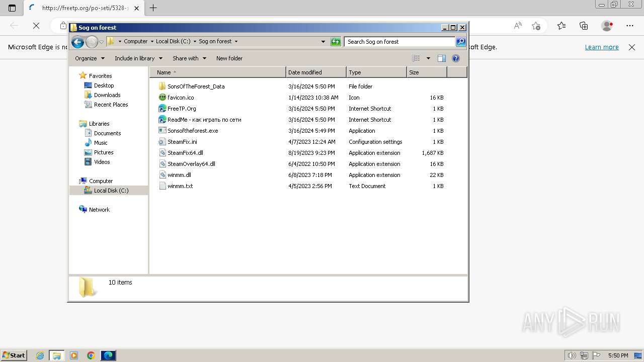This screenshot has height=362, width=644.
Task: Select winmm.txt document icon
Action: [162, 186]
